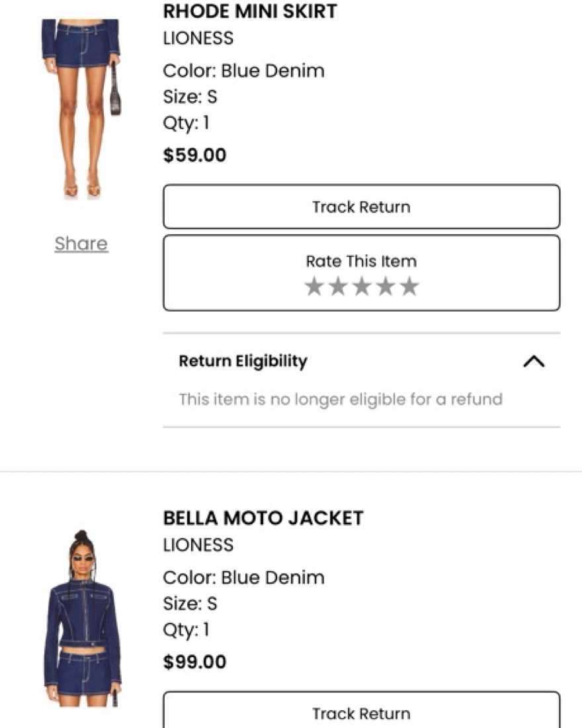This screenshot has width=582, height=728.
Task: Click the refund ineligibility message text
Action: tap(341, 399)
